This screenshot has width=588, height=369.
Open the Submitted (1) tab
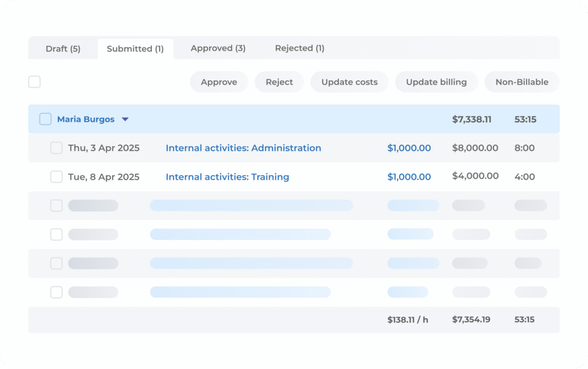(135, 48)
